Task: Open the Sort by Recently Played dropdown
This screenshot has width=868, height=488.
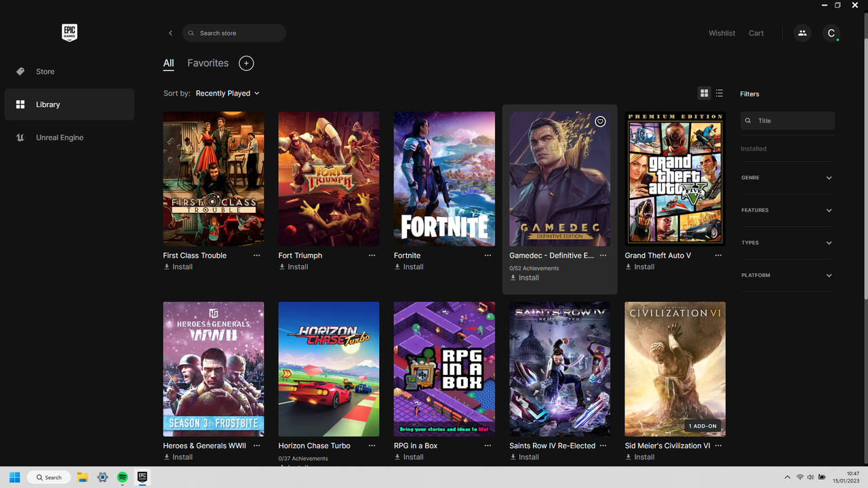Action: click(x=228, y=94)
